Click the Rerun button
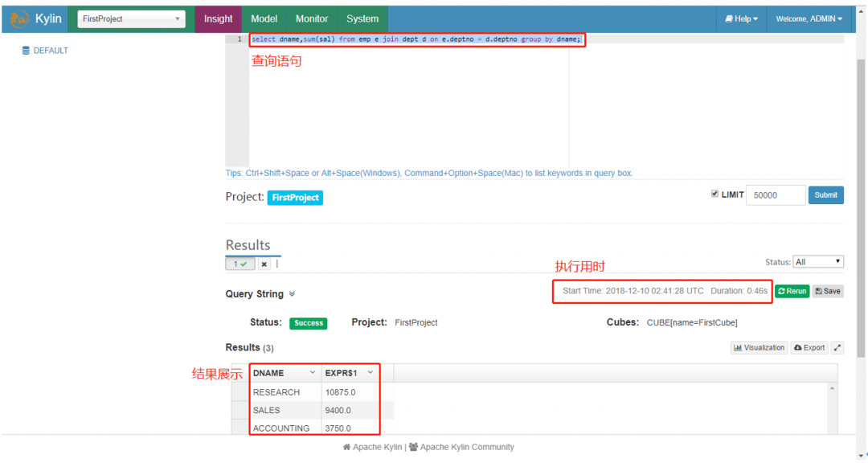The image size is (868, 467). (x=792, y=291)
